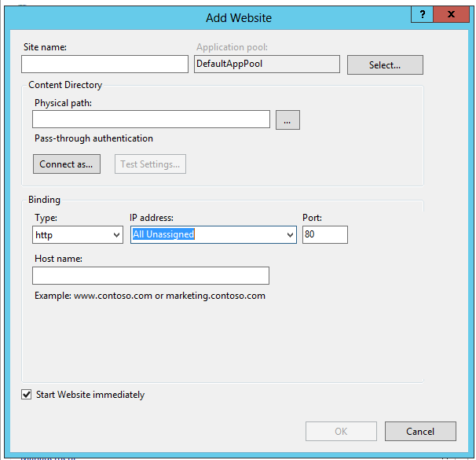Open the physical path browse (...) button
The image size is (476, 460).
[x=287, y=120]
